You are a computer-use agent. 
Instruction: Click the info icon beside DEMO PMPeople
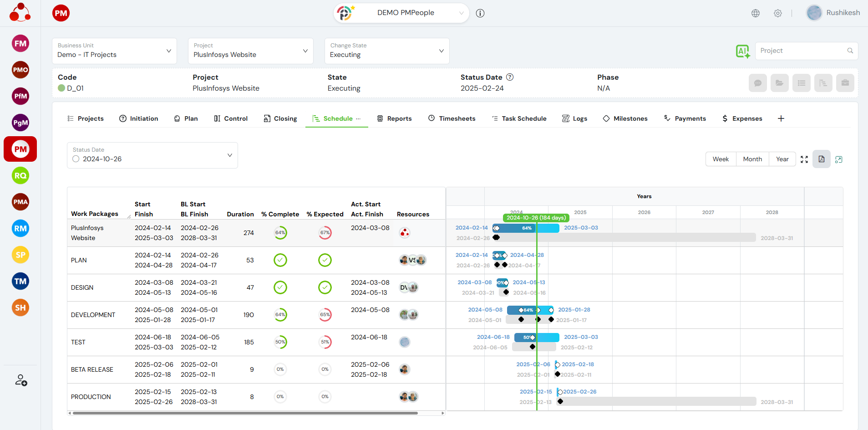[480, 13]
